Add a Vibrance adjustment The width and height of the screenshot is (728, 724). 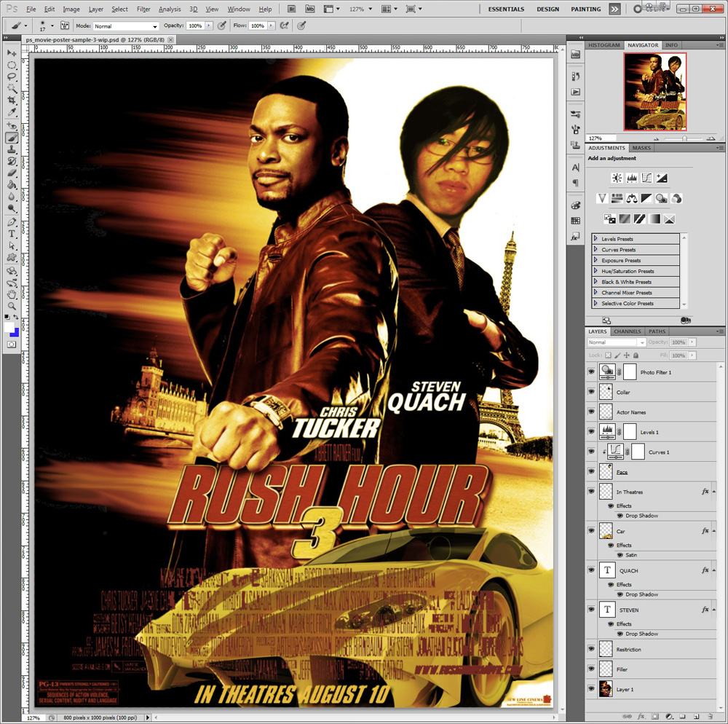pyautogui.click(x=602, y=199)
